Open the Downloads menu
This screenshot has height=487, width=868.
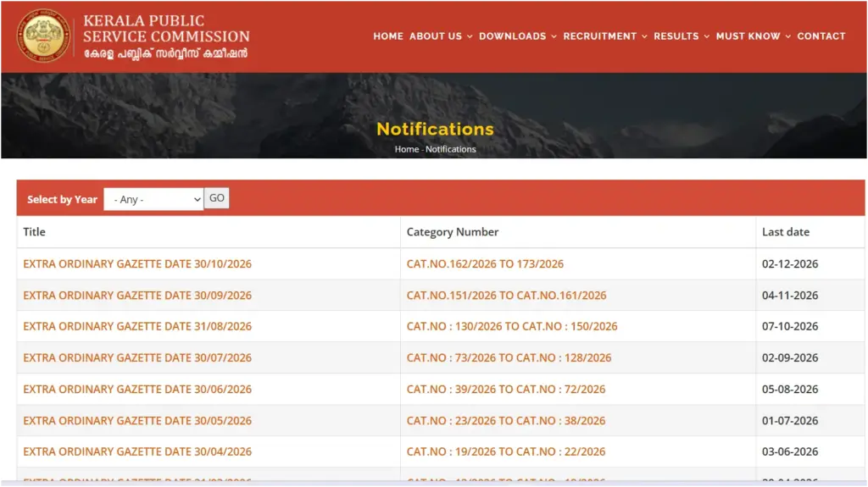pos(513,36)
